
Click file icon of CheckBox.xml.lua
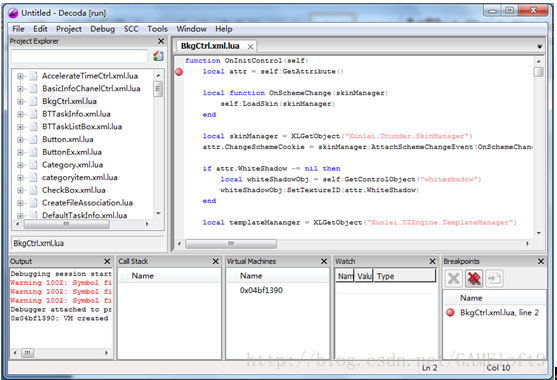(x=33, y=190)
